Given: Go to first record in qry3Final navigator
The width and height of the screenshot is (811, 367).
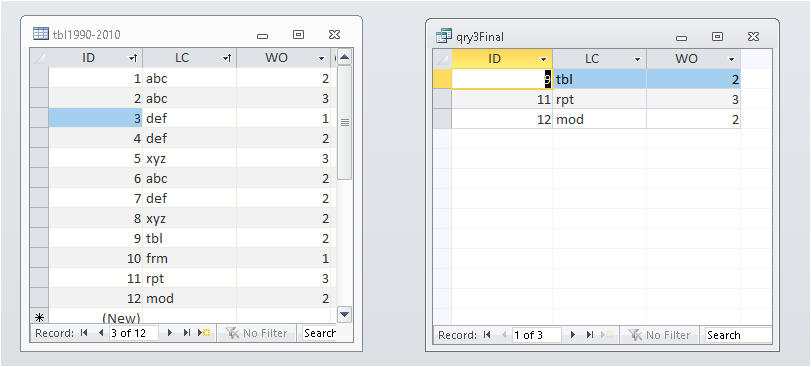Looking at the screenshot, I should (x=487, y=335).
